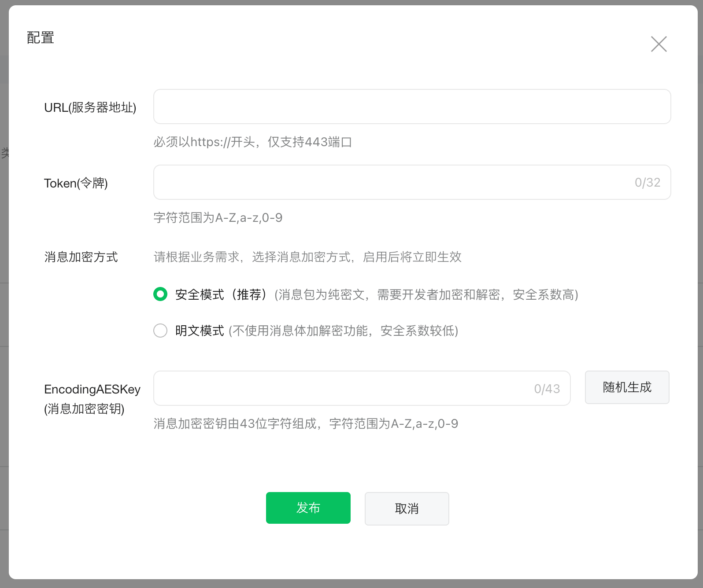Click the green 发布 button
703x588 pixels.
(x=308, y=508)
